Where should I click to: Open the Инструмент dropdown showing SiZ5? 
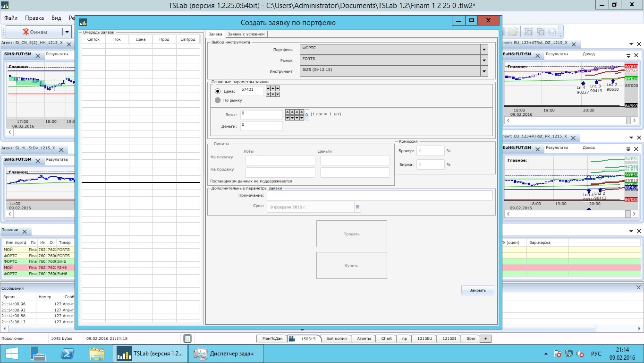click(x=484, y=71)
